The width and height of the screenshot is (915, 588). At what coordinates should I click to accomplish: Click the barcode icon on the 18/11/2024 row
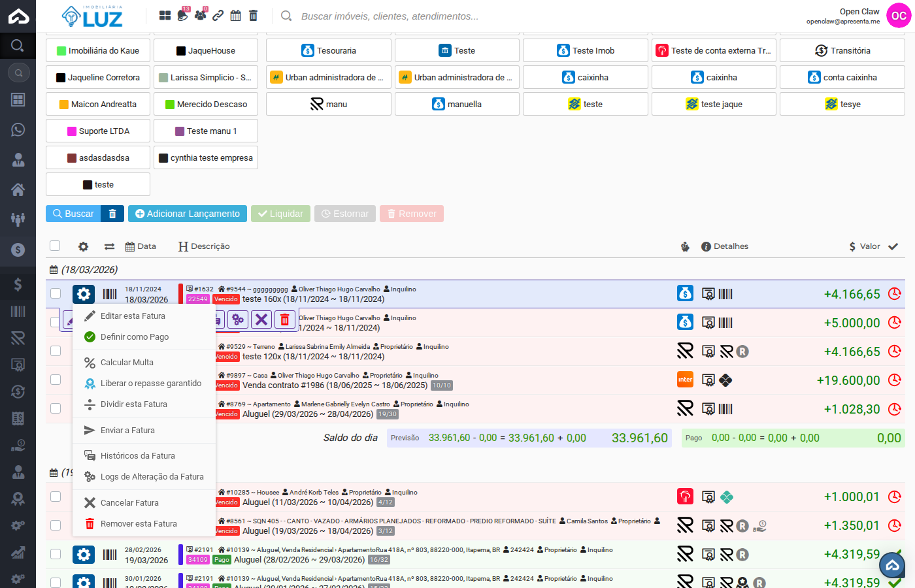[110, 294]
